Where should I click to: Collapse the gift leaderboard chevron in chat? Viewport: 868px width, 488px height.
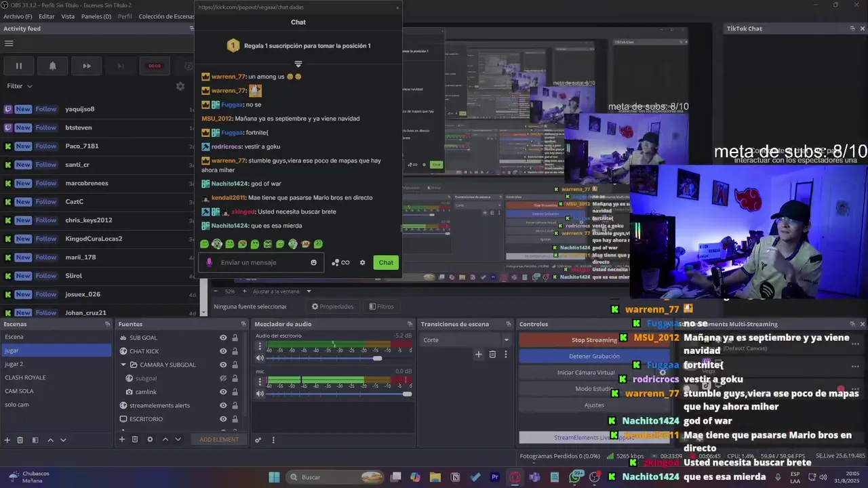tap(298, 64)
